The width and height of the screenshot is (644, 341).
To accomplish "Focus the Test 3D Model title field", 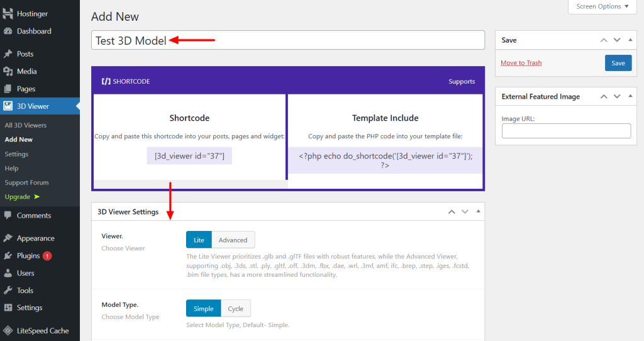I will (x=288, y=40).
